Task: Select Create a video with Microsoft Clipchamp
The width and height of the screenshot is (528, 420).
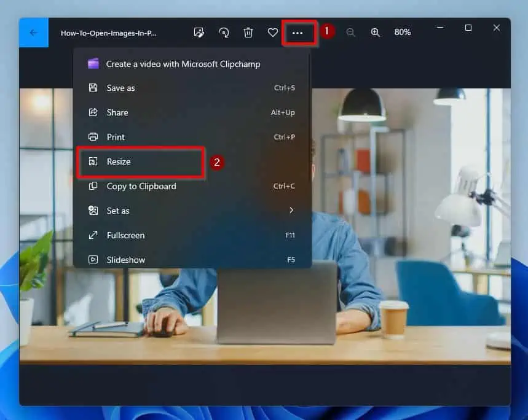Action: point(192,64)
